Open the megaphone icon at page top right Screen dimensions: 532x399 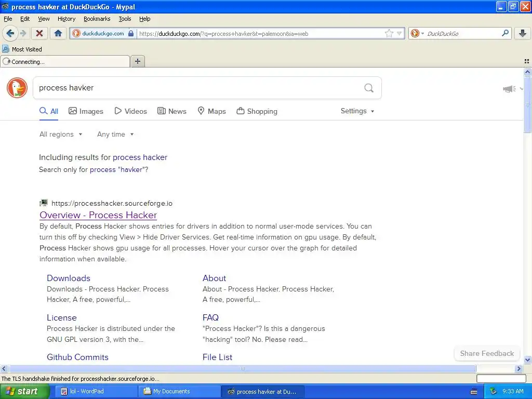click(x=509, y=89)
